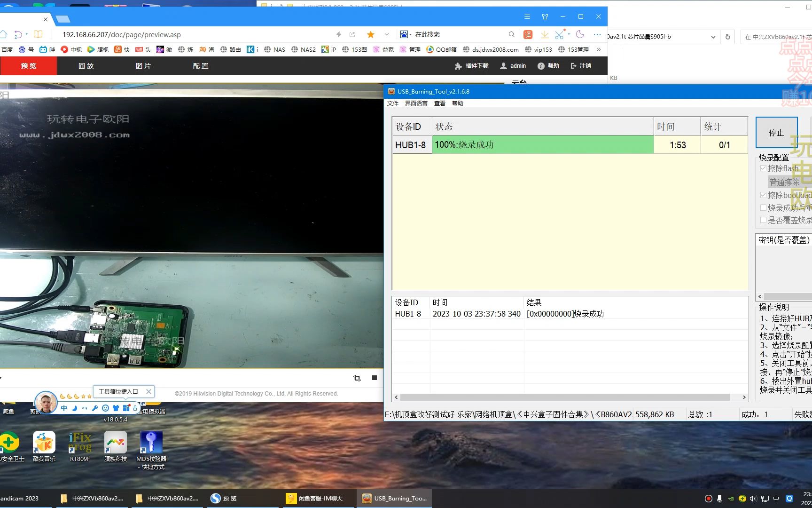Open the 界面语言 menu in USB Burning Tool
812x508 pixels.
click(x=416, y=103)
